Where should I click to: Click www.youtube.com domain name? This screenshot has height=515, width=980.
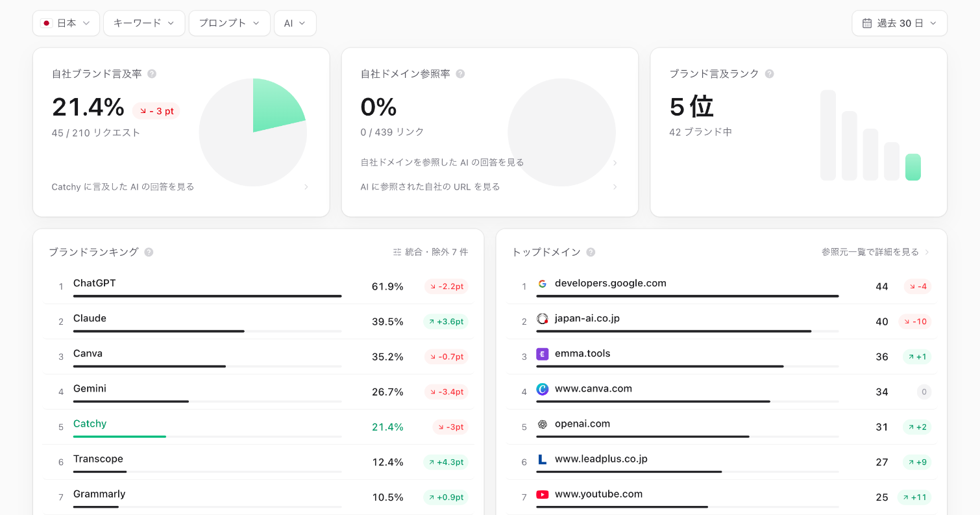coord(599,494)
